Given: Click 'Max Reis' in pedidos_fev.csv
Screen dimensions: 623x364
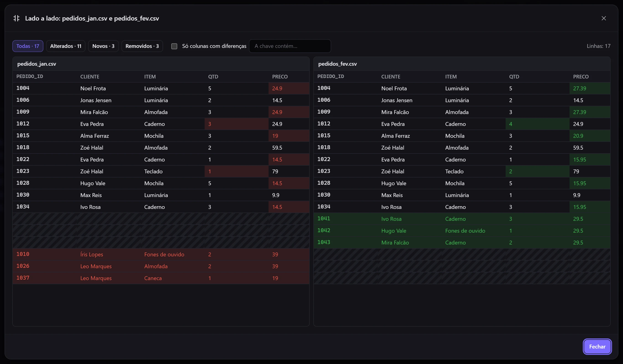Looking at the screenshot, I should tap(392, 195).
